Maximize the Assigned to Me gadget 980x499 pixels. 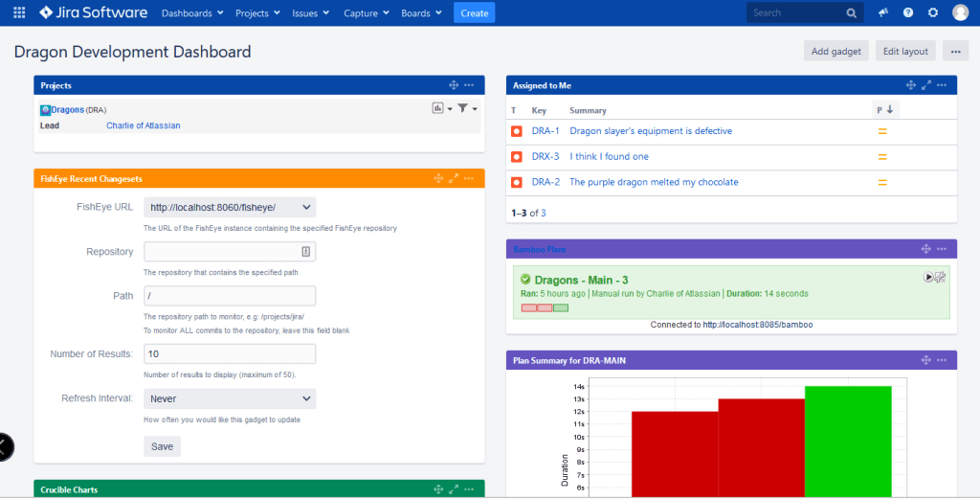[925, 86]
